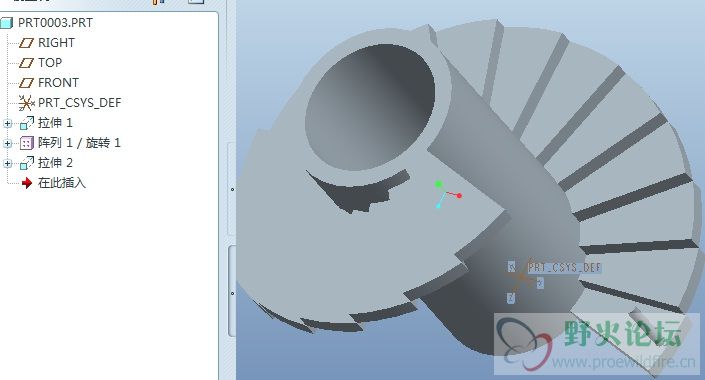
Task: Expand the 阵列 1 / 旋转 1 node
Action: coord(7,143)
